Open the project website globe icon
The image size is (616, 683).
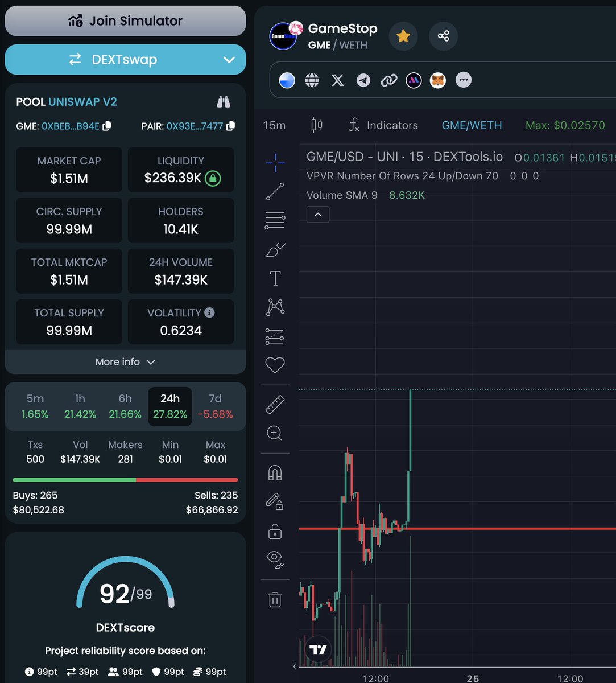point(312,80)
